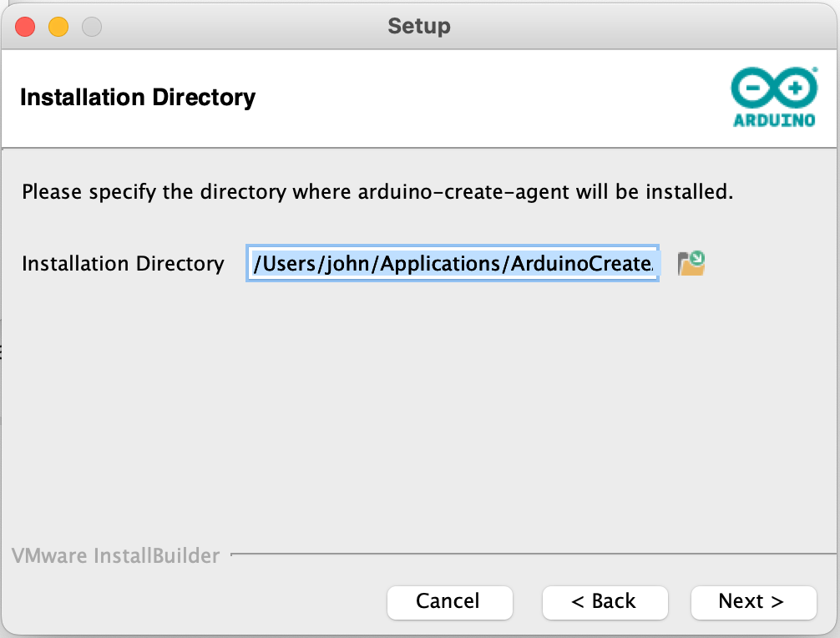Minimize the Setup window with yellow button
This screenshot has height=638, width=840.
(58, 26)
